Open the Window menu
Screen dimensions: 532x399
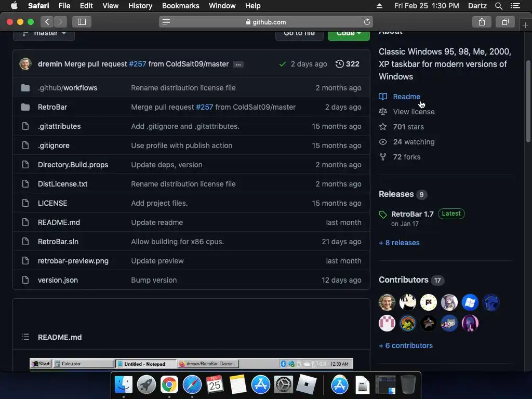pyautogui.click(x=222, y=6)
